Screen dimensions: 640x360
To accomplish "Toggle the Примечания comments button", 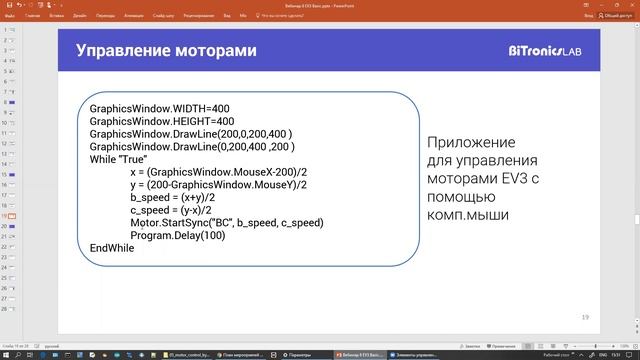I will (x=500, y=346).
